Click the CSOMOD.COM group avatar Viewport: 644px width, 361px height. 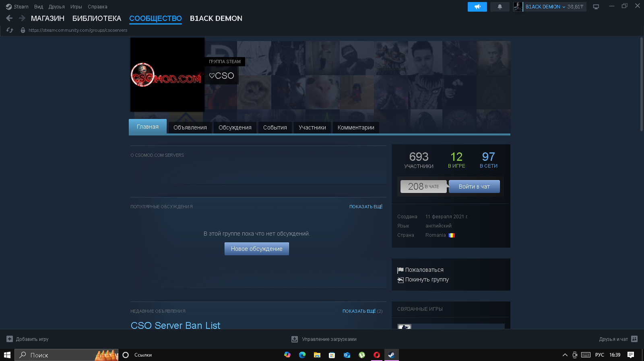tap(167, 75)
